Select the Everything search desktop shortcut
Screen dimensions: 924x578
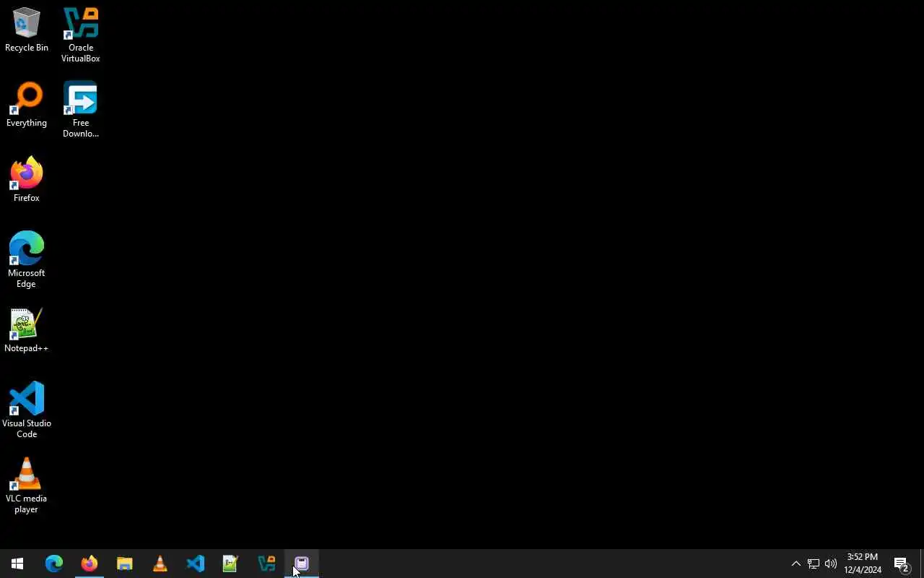coord(27,105)
